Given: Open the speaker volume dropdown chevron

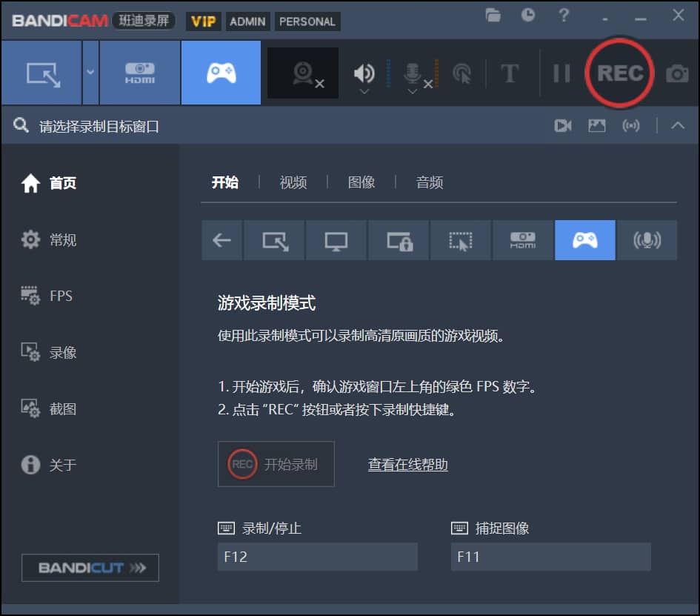Looking at the screenshot, I should click(x=363, y=91).
